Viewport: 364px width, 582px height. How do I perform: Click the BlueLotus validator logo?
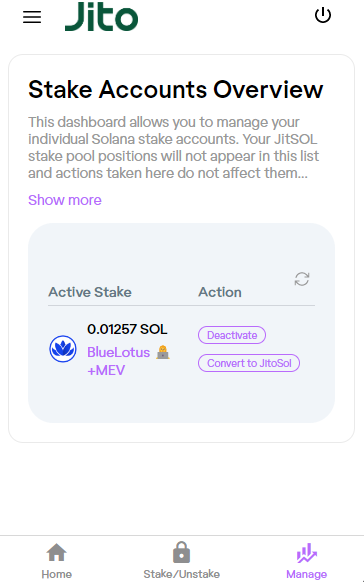pyautogui.click(x=63, y=349)
